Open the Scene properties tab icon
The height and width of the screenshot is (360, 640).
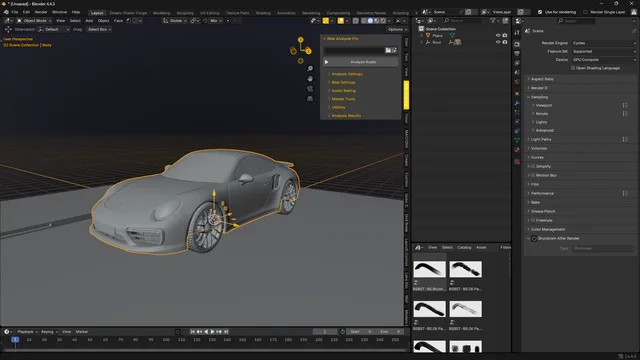coord(517,72)
